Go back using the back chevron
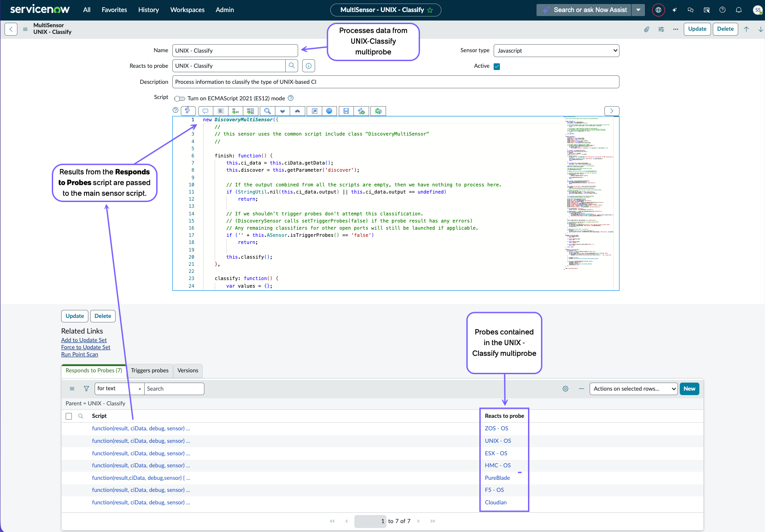The image size is (765, 532). pos(11,29)
